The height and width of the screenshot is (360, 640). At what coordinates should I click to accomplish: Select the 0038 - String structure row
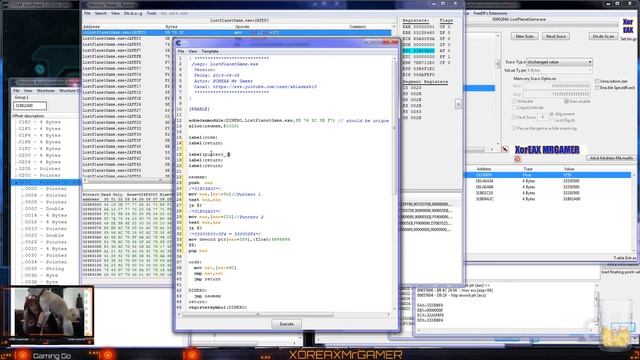pyautogui.click(x=44, y=269)
